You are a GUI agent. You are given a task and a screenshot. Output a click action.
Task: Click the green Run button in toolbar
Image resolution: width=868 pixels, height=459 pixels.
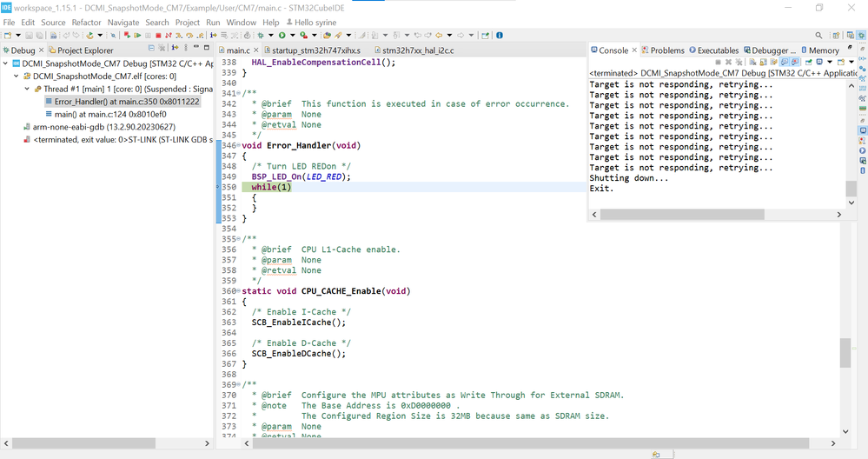(x=282, y=36)
